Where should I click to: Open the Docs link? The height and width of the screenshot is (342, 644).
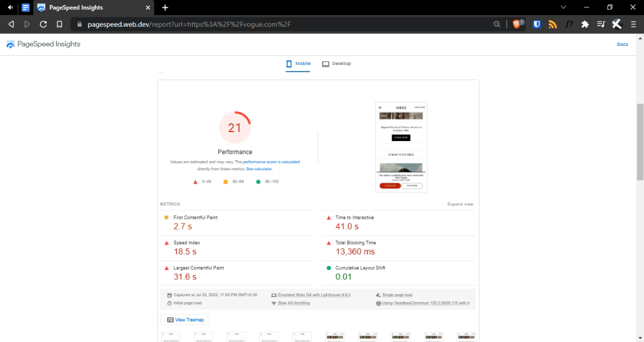coord(622,44)
